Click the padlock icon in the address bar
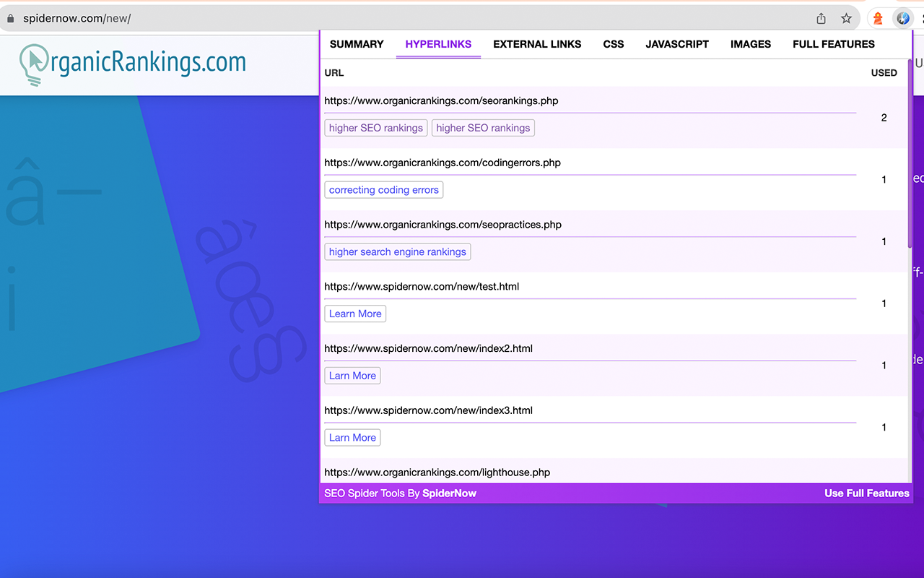 pyautogui.click(x=10, y=17)
